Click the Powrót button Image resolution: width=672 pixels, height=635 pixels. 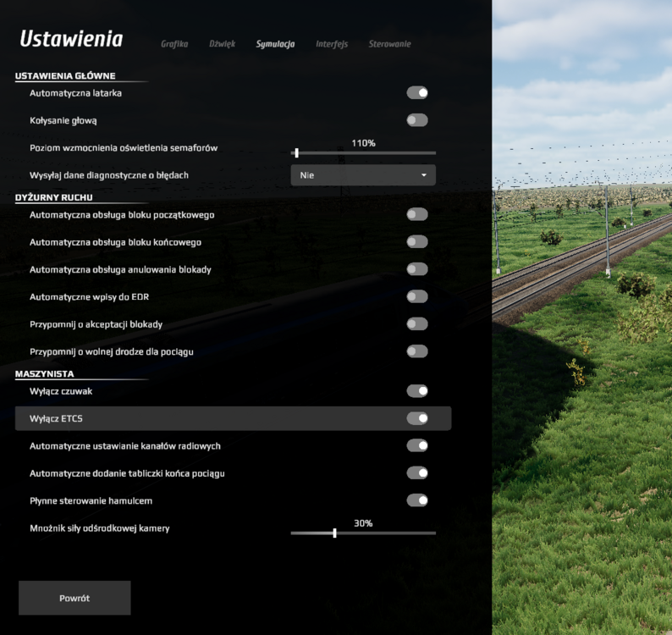coord(74,598)
